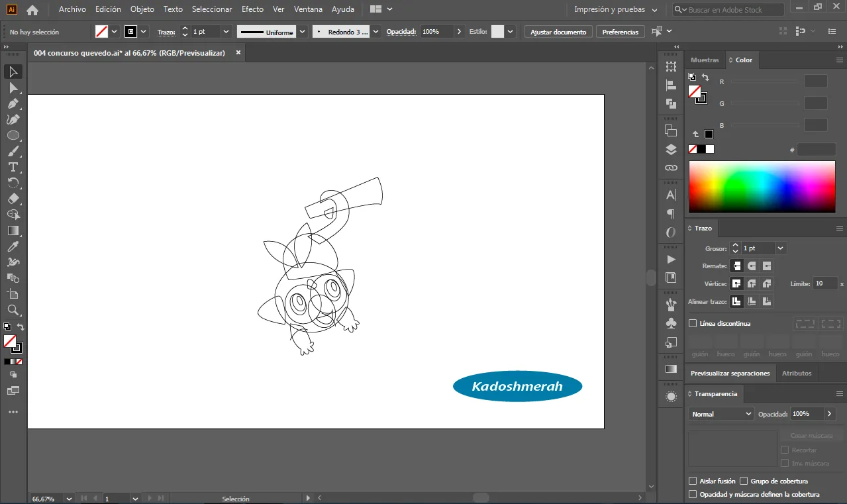Viewport: 847px width, 504px height.
Task: Click the Estilo swatch in control bar
Action: click(x=497, y=32)
